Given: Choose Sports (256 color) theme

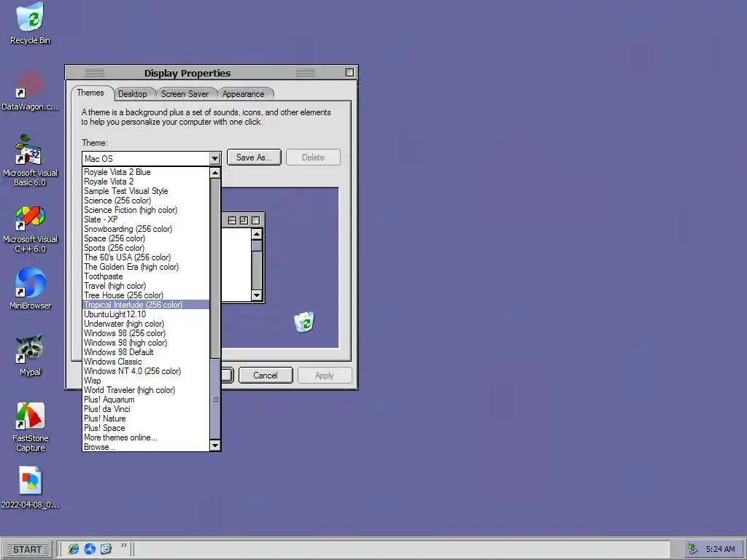Looking at the screenshot, I should (146, 248).
